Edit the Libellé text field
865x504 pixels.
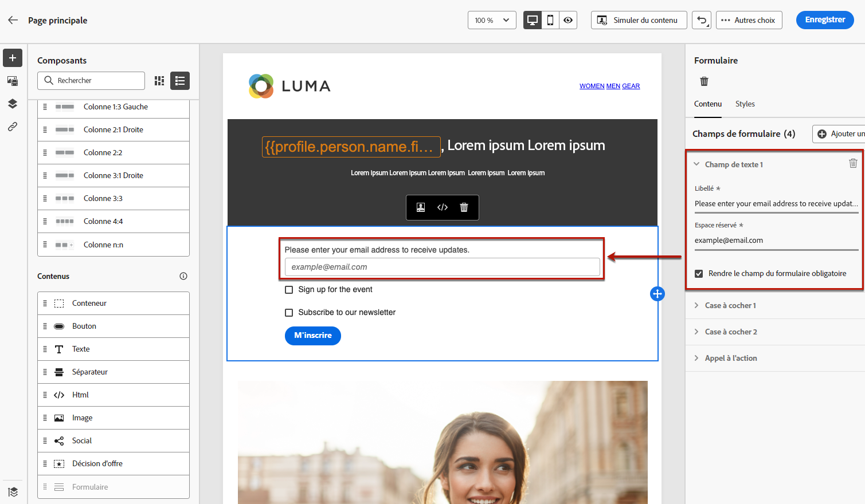point(776,204)
